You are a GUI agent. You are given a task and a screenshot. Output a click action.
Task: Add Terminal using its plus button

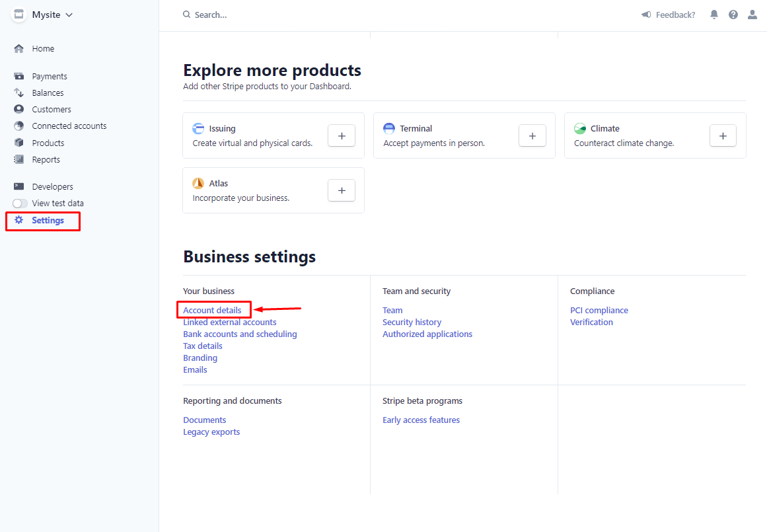[532, 135]
